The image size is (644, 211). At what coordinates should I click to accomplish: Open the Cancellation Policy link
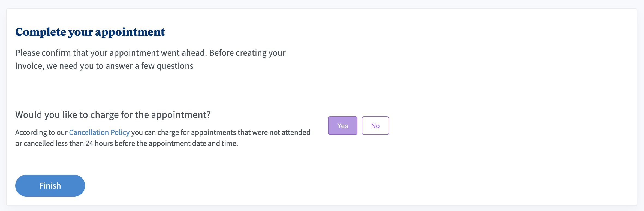99,132
